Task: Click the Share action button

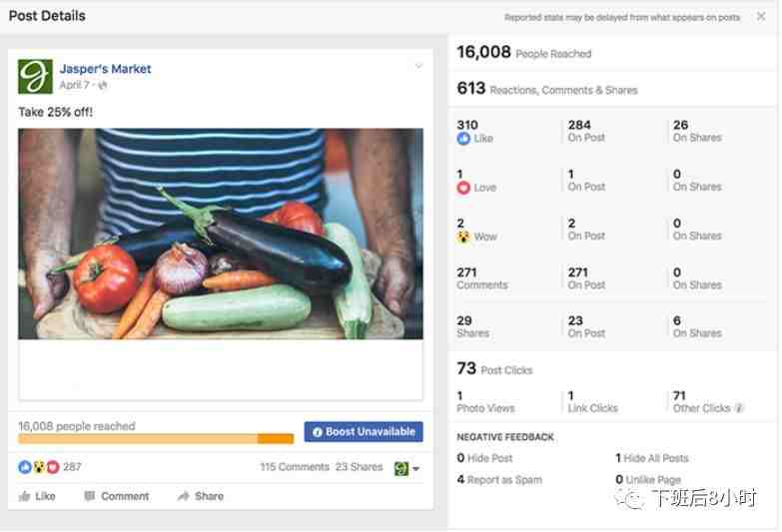Action: (x=201, y=496)
